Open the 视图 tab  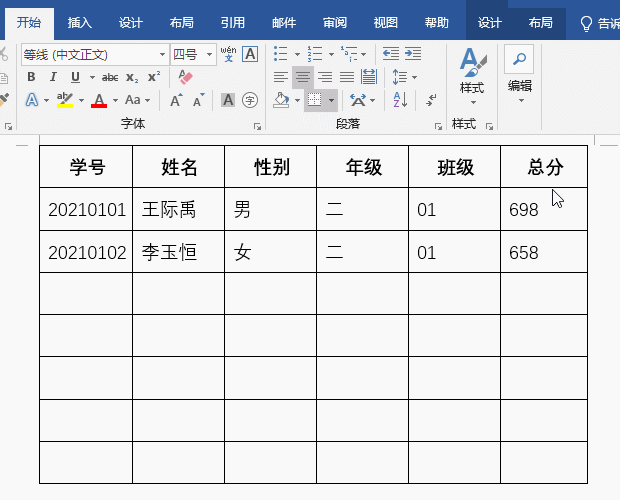point(386,23)
